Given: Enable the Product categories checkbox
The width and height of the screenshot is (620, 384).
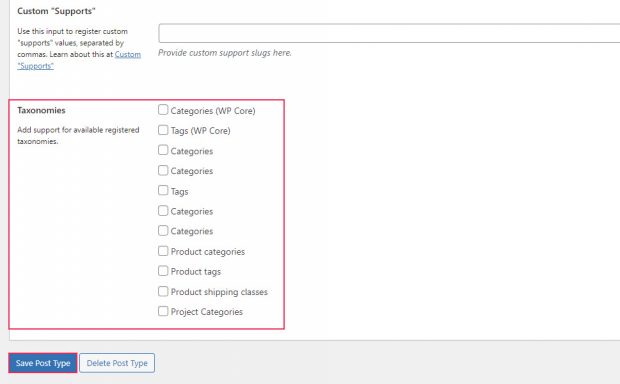Looking at the screenshot, I should click(163, 251).
